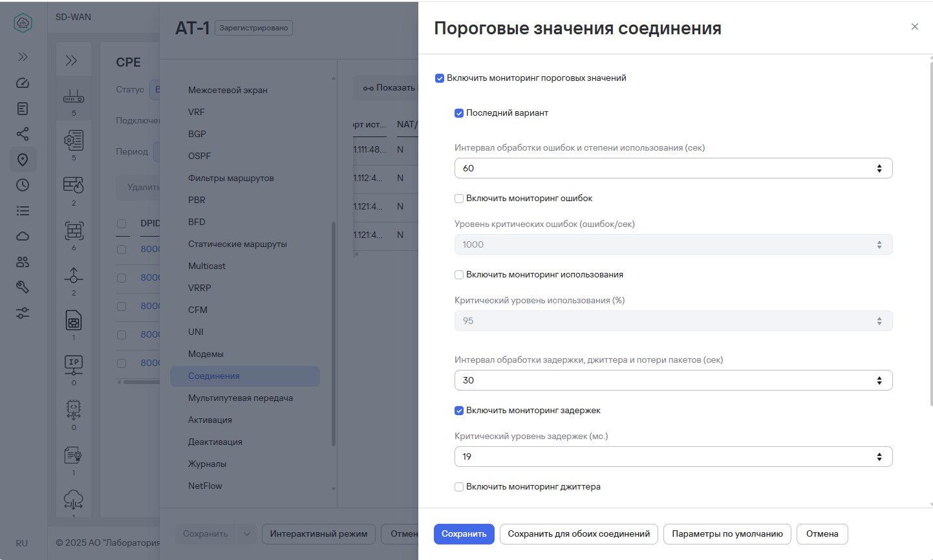Uncheck 'Включить мониторинг задержек' checkbox
Image resolution: width=933 pixels, height=560 pixels.
pyautogui.click(x=459, y=411)
